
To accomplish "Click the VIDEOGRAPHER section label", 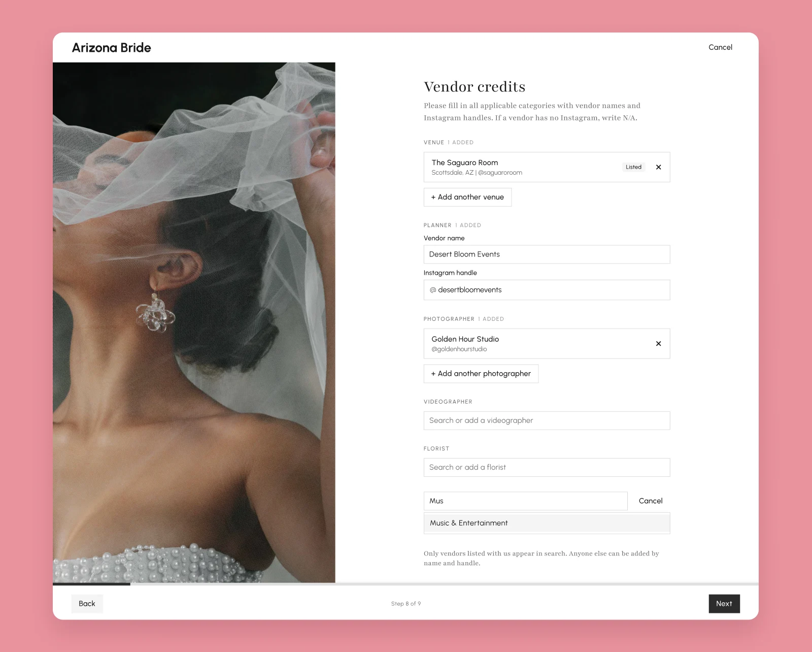I will pyautogui.click(x=448, y=402).
